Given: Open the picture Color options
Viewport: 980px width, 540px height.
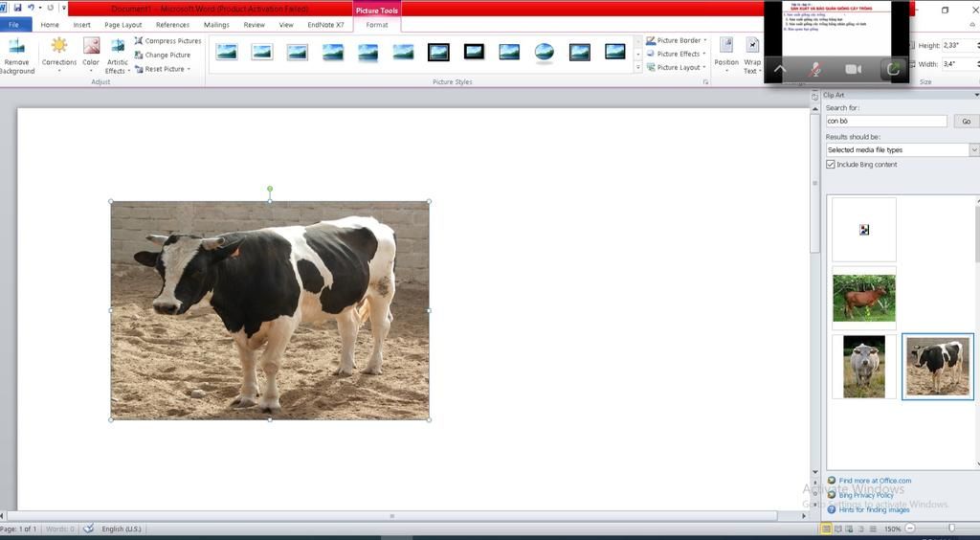Looking at the screenshot, I should coord(91,55).
